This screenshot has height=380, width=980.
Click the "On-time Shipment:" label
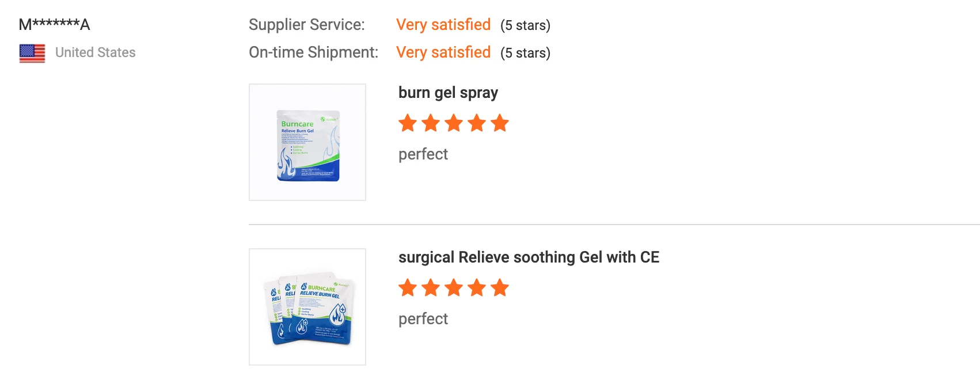click(314, 52)
